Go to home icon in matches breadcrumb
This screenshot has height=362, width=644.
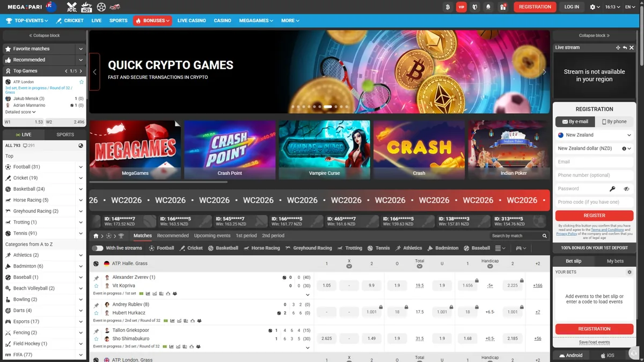[96, 236]
